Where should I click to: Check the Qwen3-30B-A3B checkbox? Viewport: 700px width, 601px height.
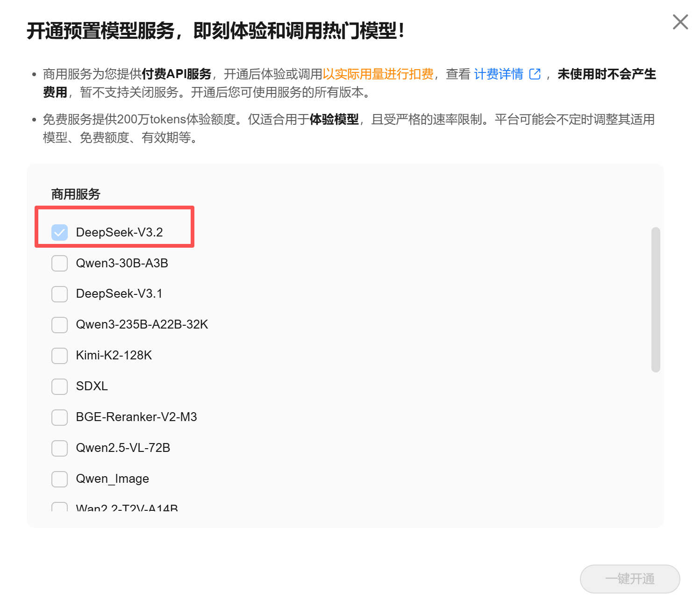tap(59, 263)
